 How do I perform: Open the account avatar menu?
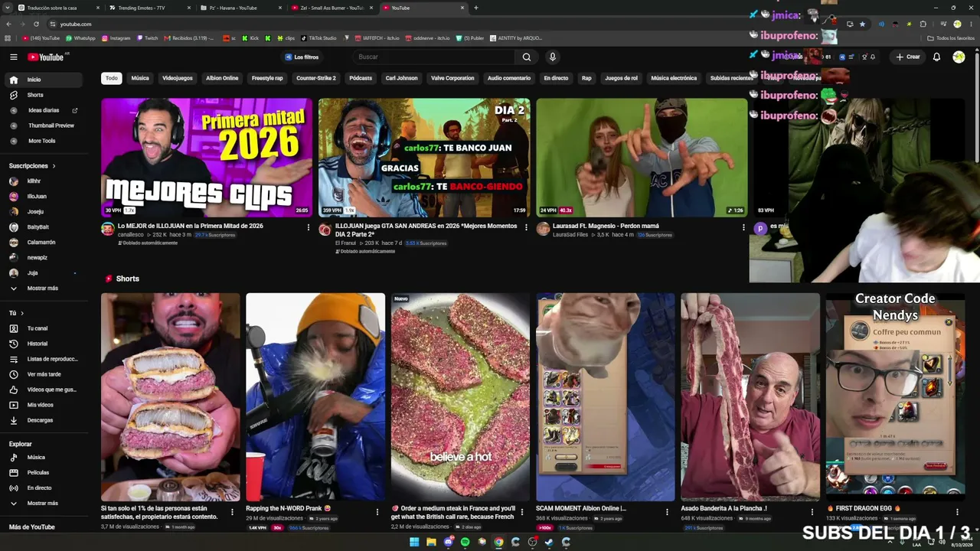pos(959,57)
